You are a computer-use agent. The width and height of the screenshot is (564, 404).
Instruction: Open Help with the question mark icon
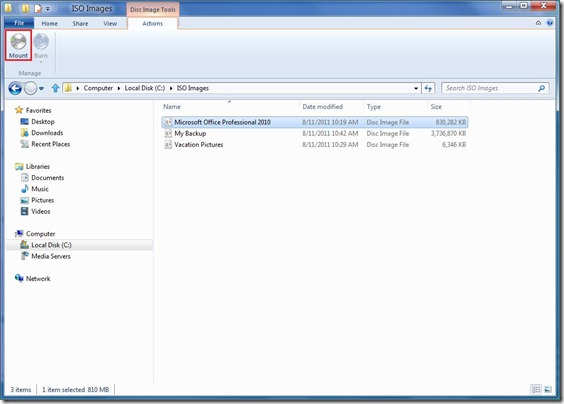click(550, 23)
